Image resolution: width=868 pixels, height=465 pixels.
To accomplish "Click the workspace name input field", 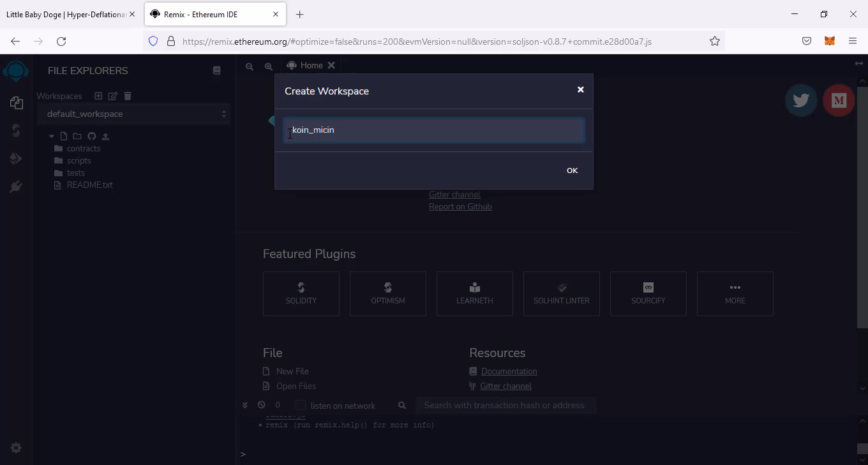I will tap(434, 130).
